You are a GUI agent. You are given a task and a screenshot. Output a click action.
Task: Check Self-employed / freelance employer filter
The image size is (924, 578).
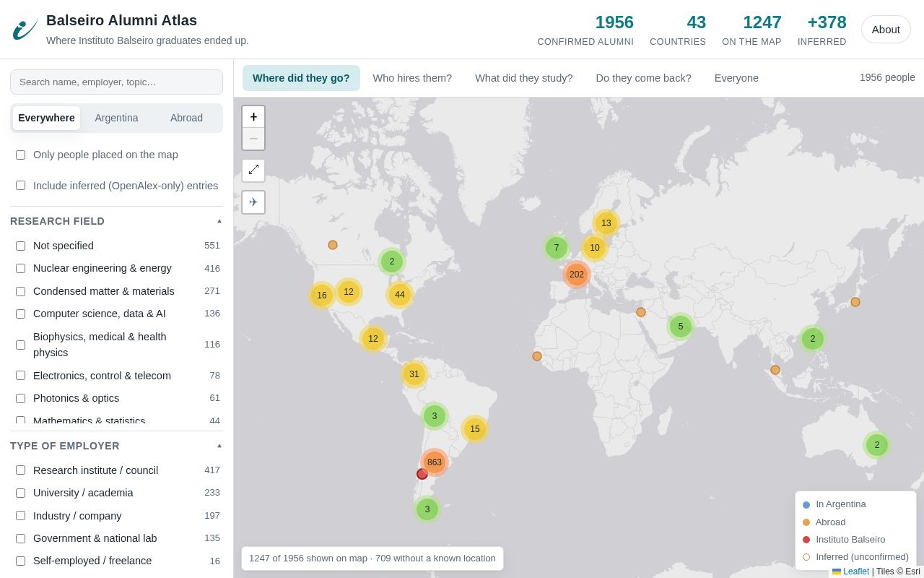pyautogui.click(x=20, y=561)
